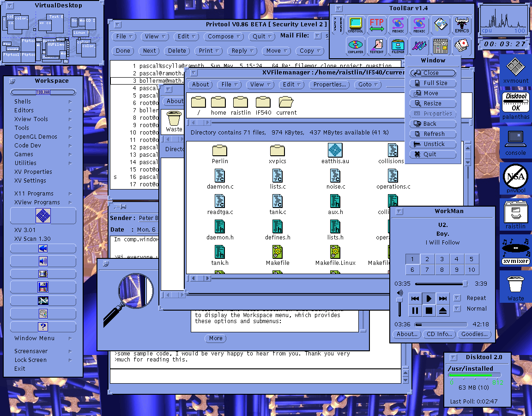Click the question mark help icon
The image size is (532, 416).
click(x=43, y=327)
